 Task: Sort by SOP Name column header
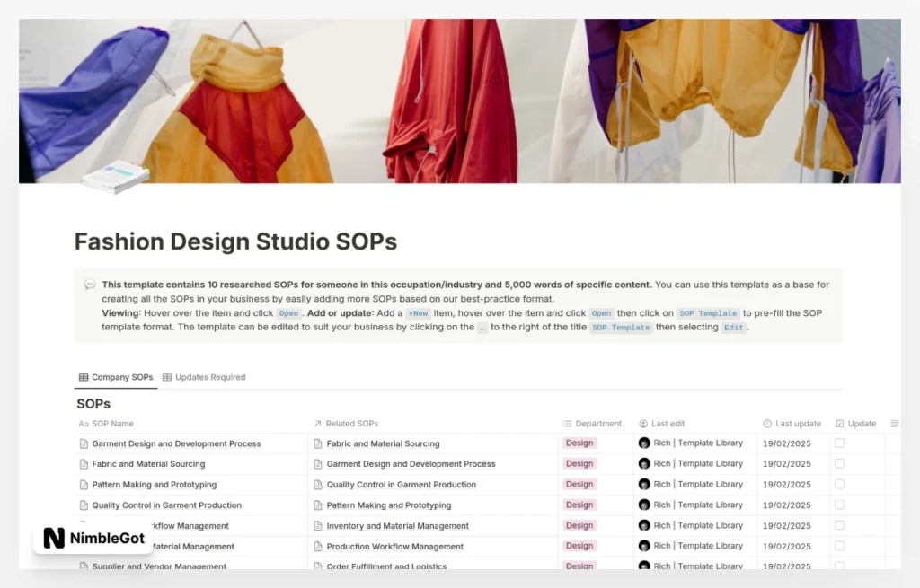click(x=106, y=423)
